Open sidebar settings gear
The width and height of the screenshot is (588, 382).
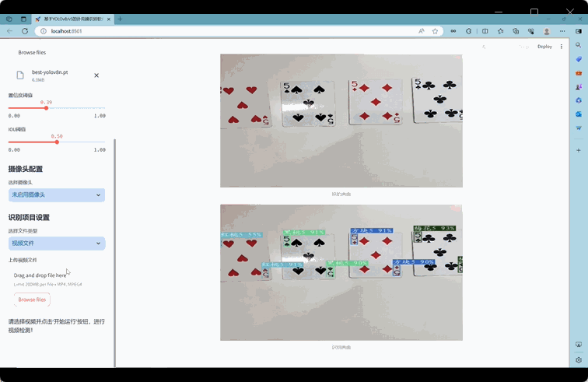[579, 360]
